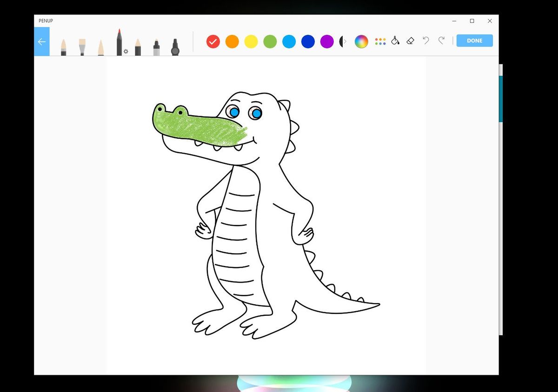Choose the light blue color swatch
Screen dimensions: 558x392
click(289, 41)
